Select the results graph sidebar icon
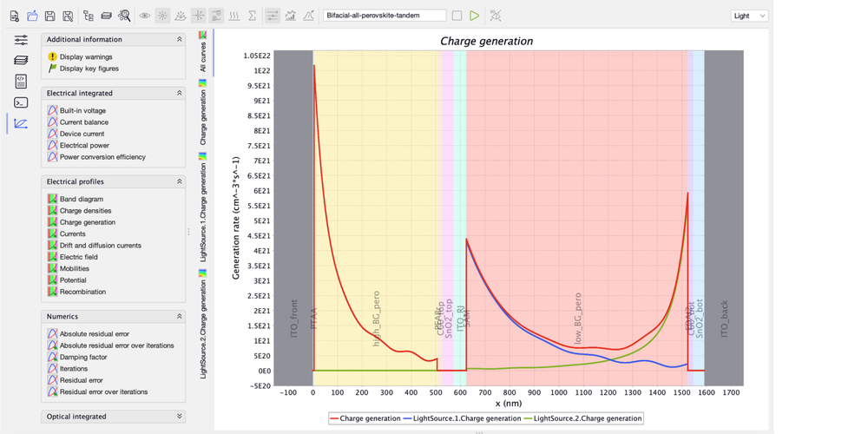868x434 pixels. (x=21, y=123)
